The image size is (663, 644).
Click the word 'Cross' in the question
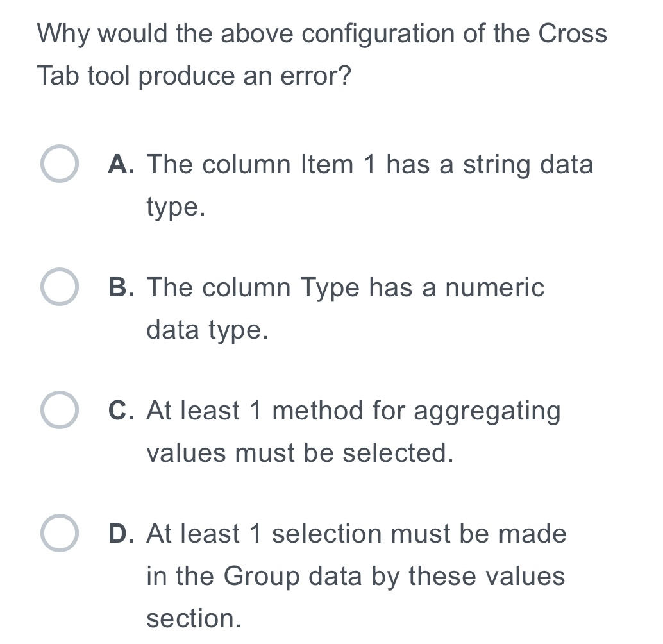pos(573,33)
